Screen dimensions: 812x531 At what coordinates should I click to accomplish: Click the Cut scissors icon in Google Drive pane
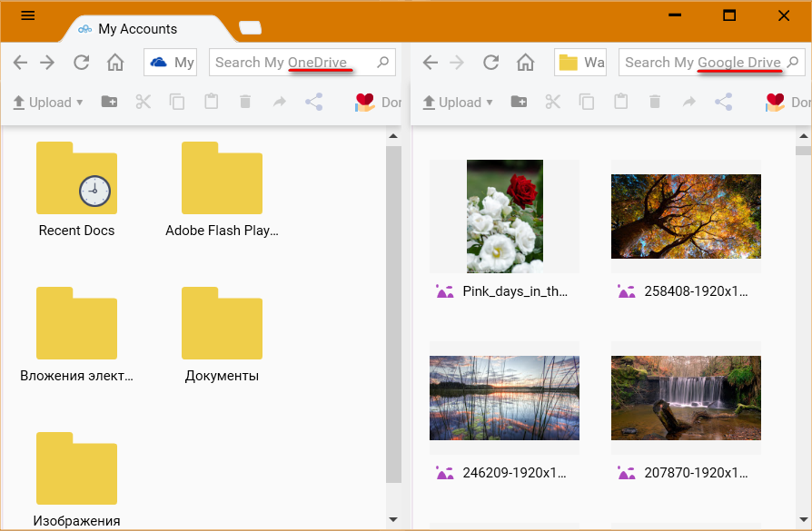click(553, 102)
